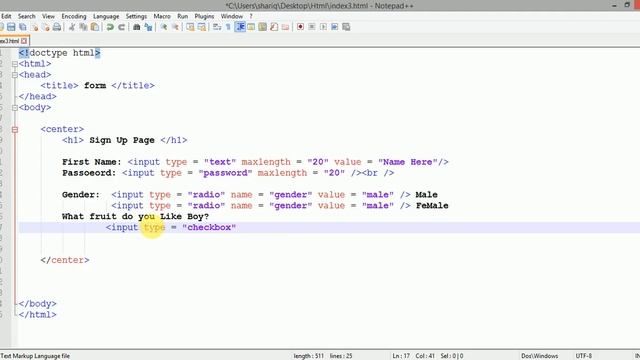Click the 'length : 511' status bar entry
The height and width of the screenshot is (360, 640).
308,356
